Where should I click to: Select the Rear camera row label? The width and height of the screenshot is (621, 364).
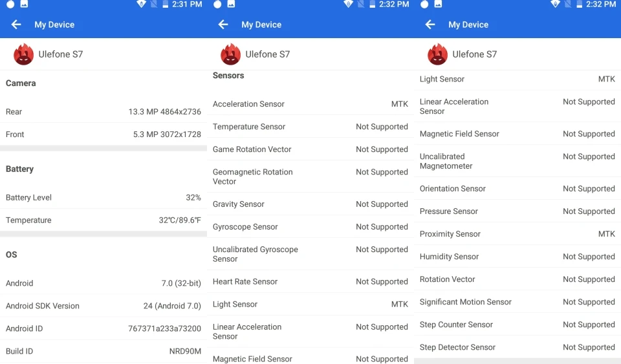point(14,112)
